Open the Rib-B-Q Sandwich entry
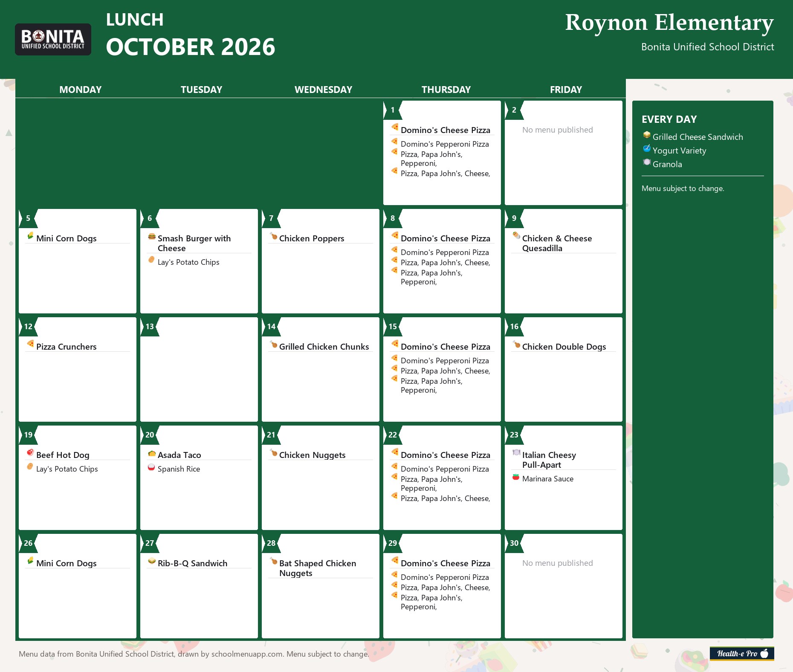 coord(192,563)
